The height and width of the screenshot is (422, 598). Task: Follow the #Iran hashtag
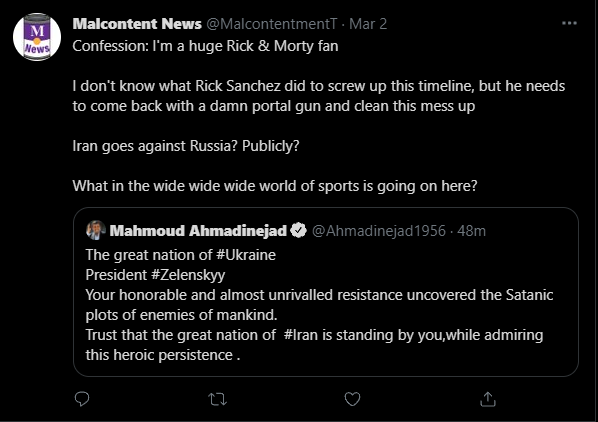pyautogui.click(x=301, y=335)
